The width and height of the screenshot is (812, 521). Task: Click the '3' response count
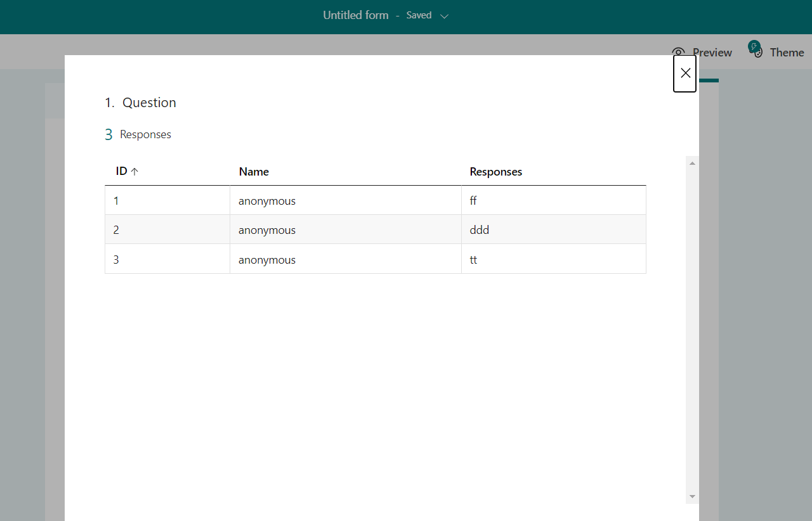point(108,134)
